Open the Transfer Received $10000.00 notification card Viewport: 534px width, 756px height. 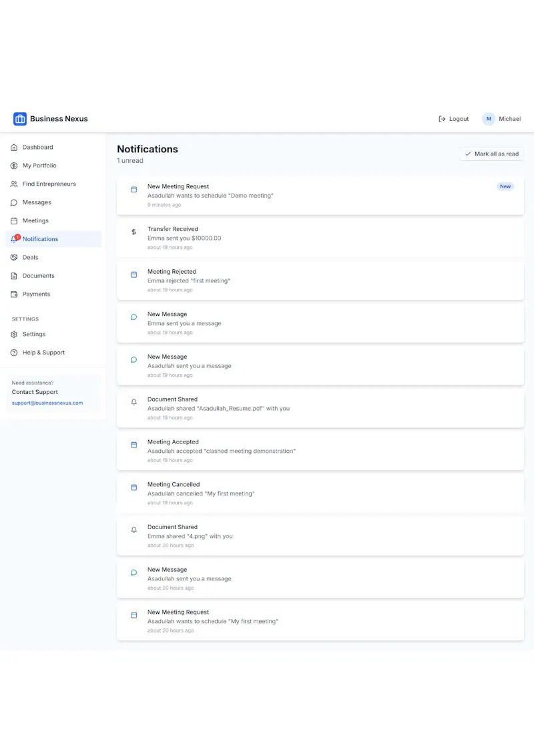(x=320, y=238)
